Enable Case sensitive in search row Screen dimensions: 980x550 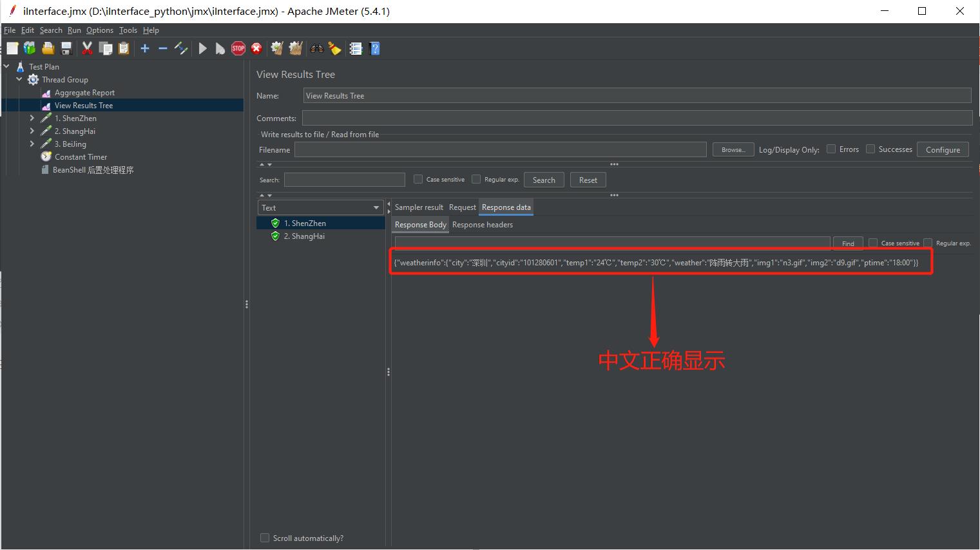coord(418,179)
